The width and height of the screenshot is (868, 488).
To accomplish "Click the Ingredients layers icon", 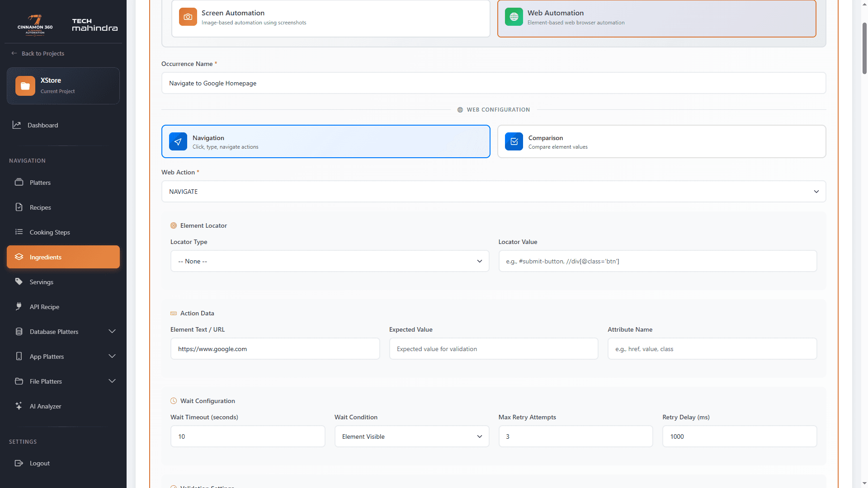I will [19, 257].
